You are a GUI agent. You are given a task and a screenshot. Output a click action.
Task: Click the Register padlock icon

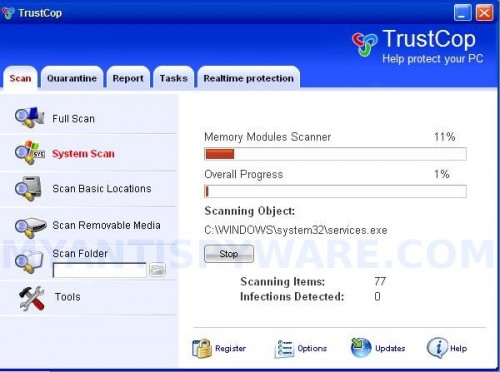[x=202, y=348]
